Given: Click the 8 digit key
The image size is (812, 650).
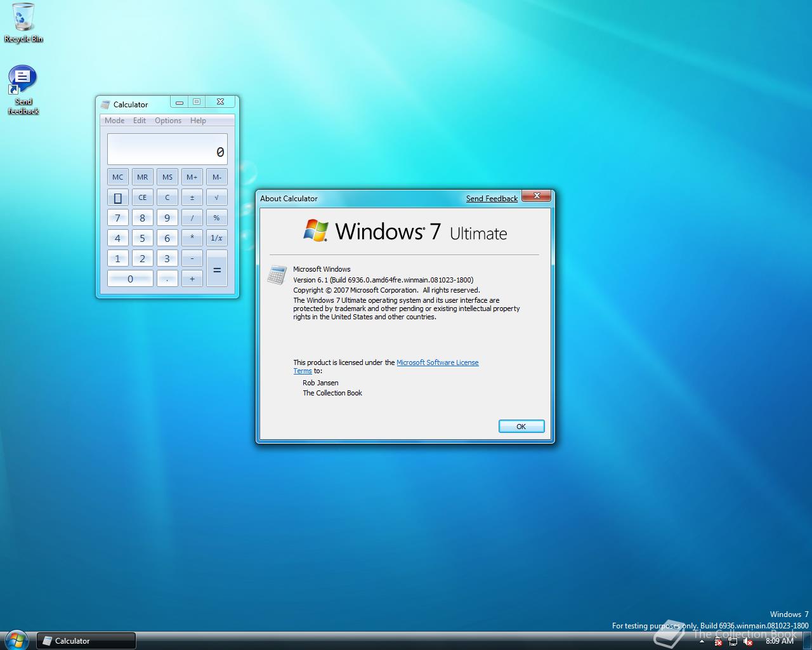Looking at the screenshot, I should [142, 218].
